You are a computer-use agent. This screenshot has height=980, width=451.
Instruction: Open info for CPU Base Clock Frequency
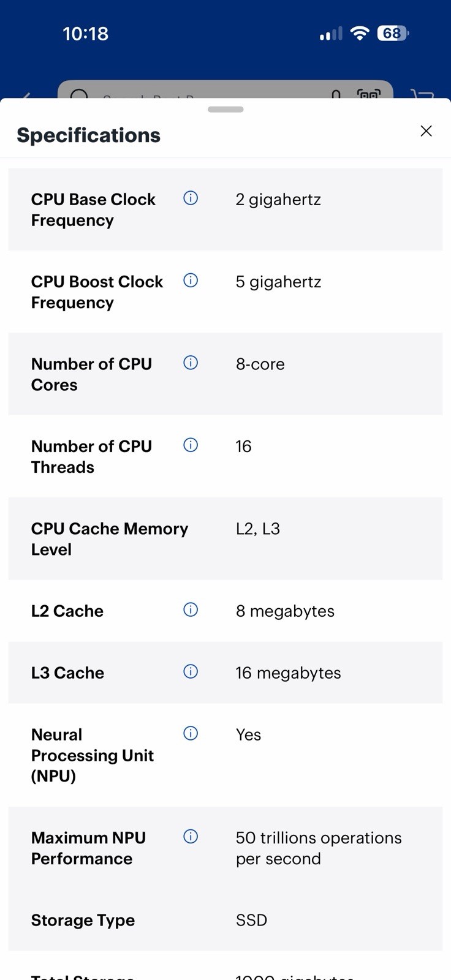pos(191,198)
